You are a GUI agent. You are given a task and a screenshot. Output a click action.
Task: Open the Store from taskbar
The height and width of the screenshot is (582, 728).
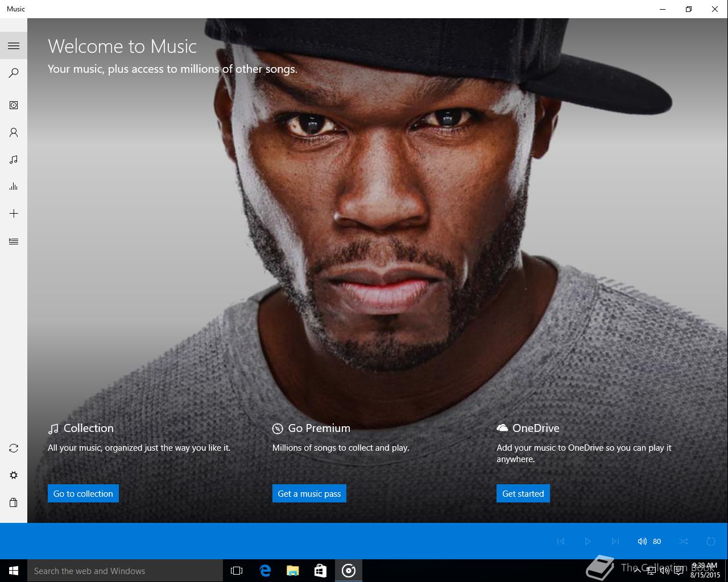320,571
